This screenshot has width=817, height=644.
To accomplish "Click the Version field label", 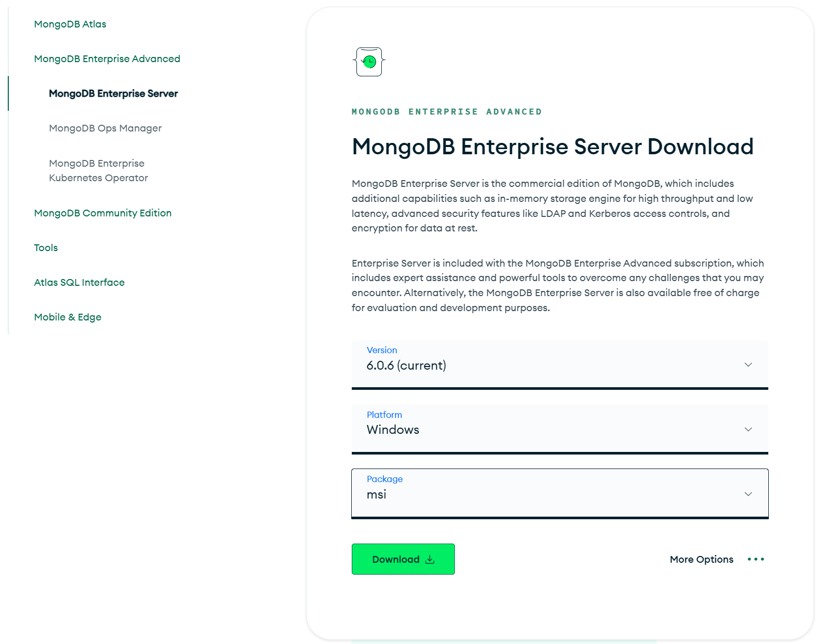I will [x=382, y=350].
